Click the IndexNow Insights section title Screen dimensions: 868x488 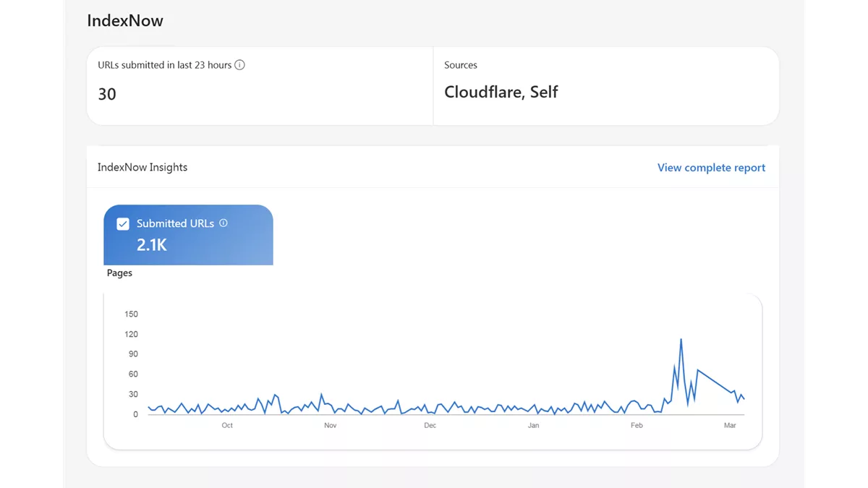(142, 168)
